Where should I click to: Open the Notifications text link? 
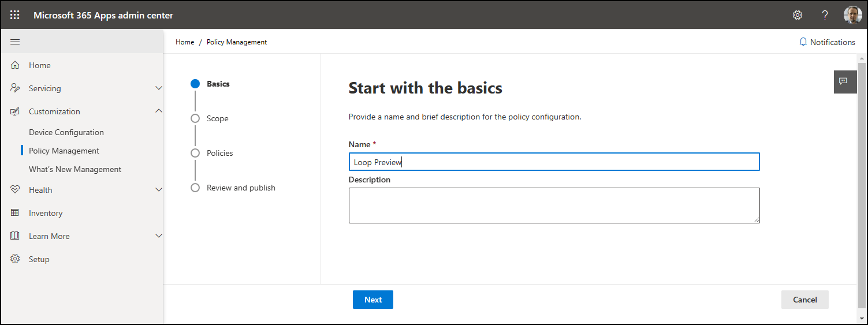pos(833,42)
